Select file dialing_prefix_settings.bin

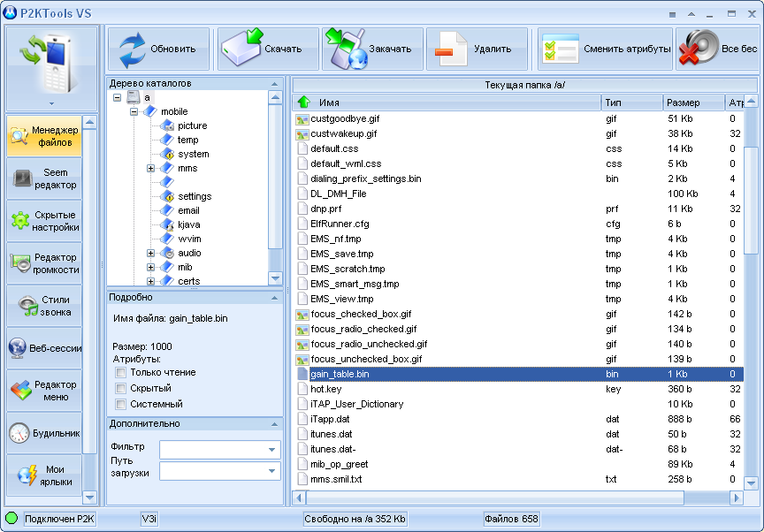coord(518,179)
